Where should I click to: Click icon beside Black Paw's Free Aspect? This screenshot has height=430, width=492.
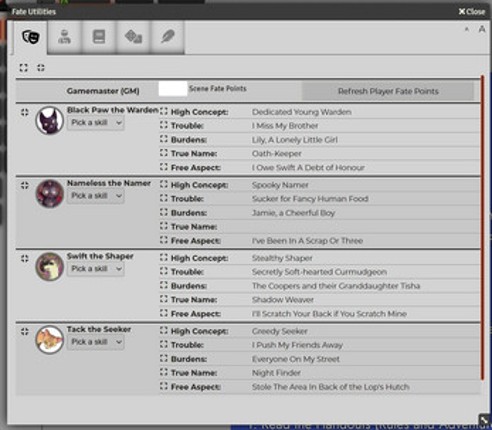coord(164,166)
